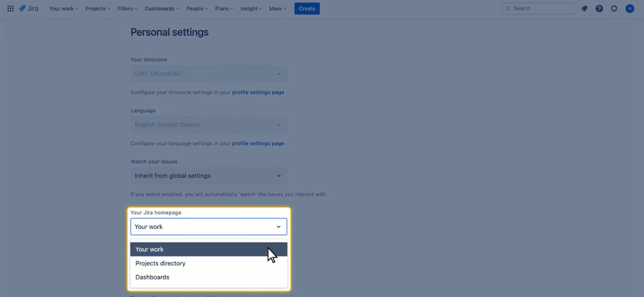Open the notifications icon
Screen dimensions: 644x297
click(585, 8)
